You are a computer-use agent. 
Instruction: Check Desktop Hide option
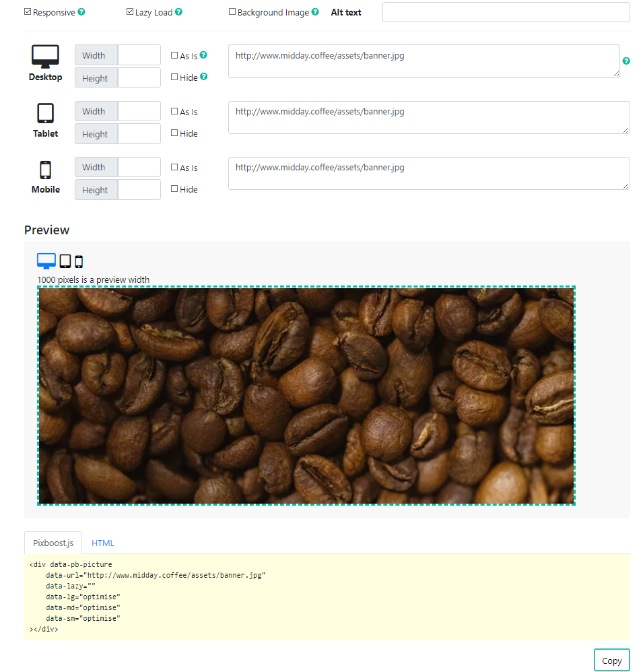174,77
